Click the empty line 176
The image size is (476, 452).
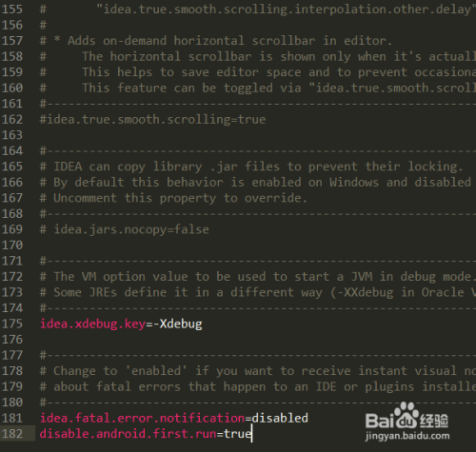[254, 340]
